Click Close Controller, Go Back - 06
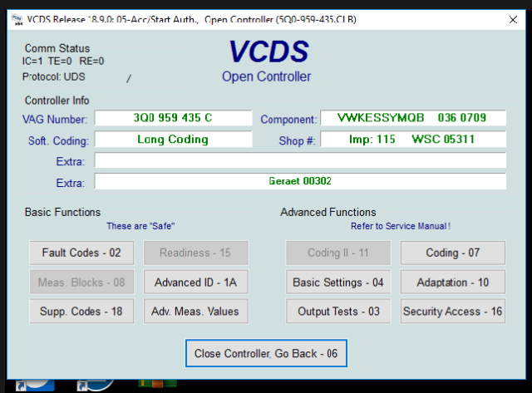This screenshot has height=393, width=532. coord(266,353)
